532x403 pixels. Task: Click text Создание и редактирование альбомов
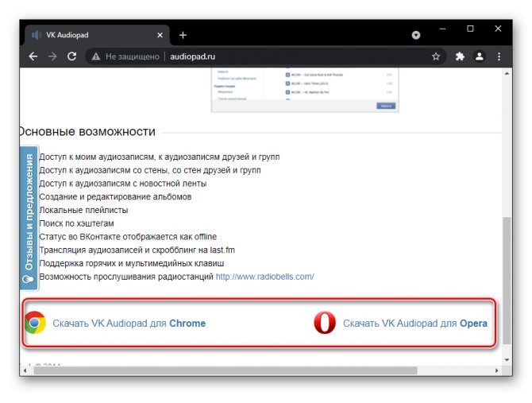click(x=115, y=197)
